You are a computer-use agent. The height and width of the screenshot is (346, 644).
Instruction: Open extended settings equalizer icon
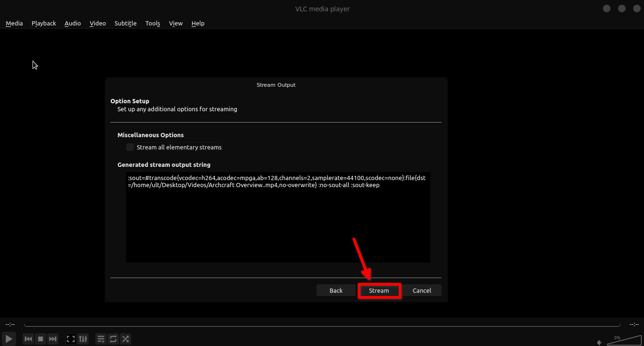click(83, 338)
